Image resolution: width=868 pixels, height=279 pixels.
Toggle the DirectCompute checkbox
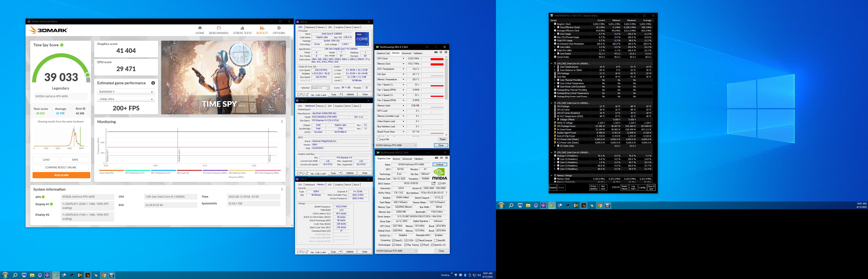[417, 240]
